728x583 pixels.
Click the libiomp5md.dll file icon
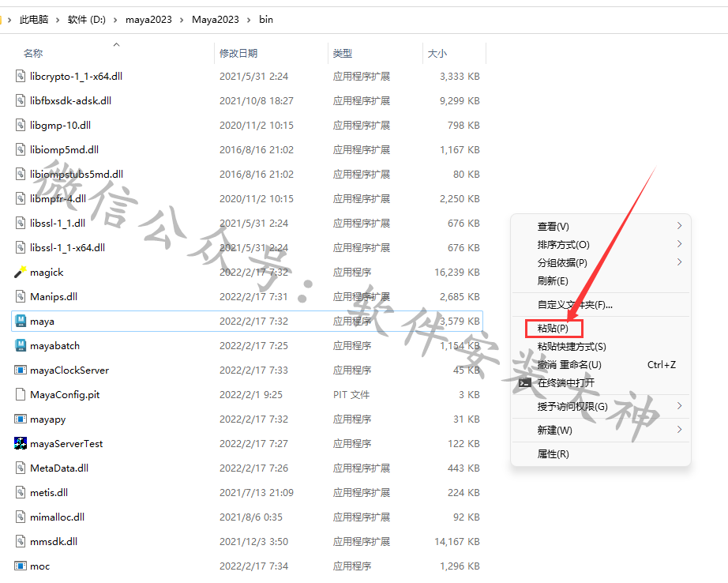(x=21, y=149)
